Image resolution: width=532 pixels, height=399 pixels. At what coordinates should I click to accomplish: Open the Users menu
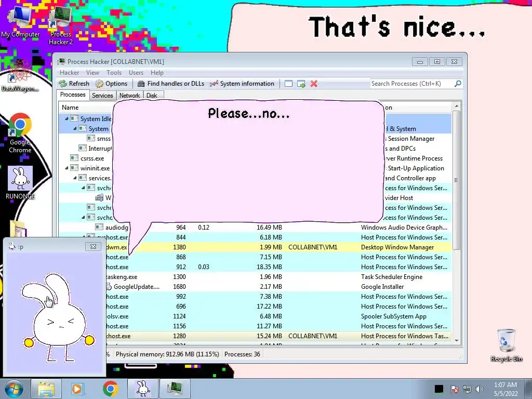[x=136, y=73]
